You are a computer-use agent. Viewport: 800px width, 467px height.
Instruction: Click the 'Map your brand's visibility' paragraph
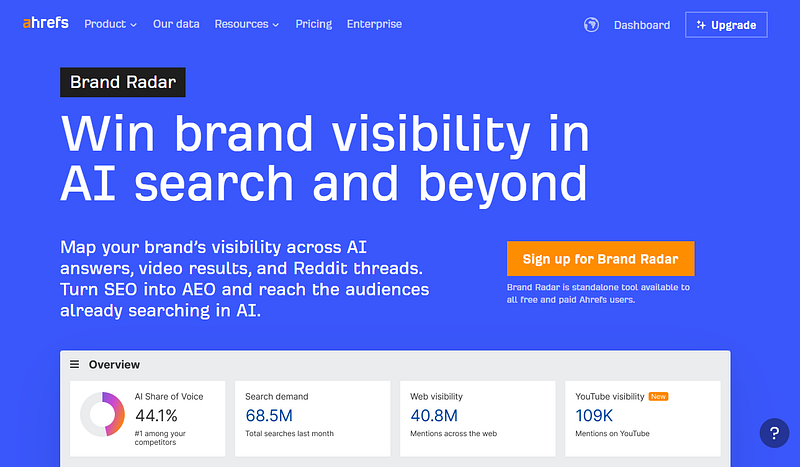point(244,279)
